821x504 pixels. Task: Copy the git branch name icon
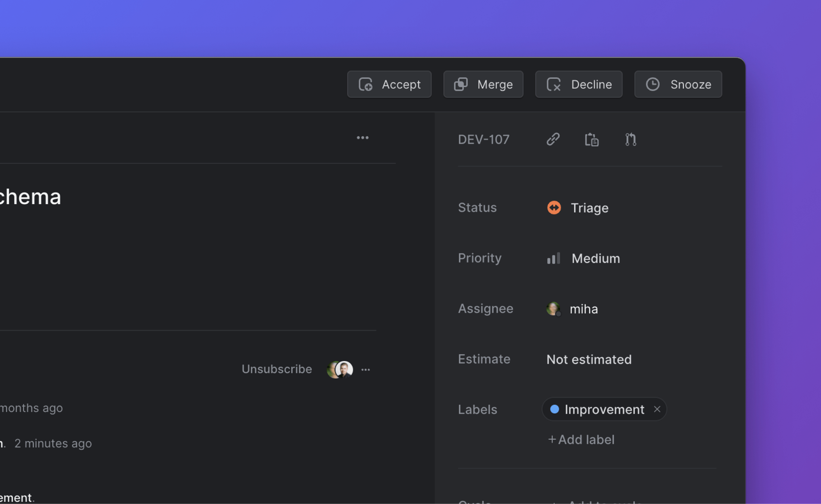pyautogui.click(x=631, y=139)
